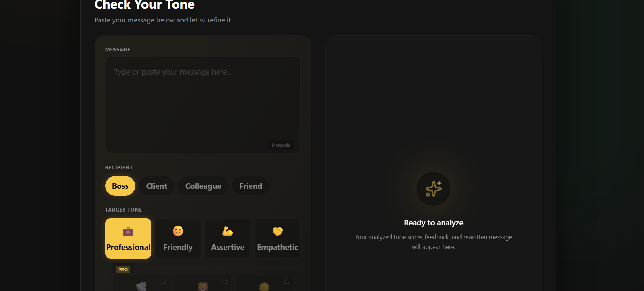Click the PRO badge above the locked tones
Viewport: 644px width, 291px height.
click(123, 270)
